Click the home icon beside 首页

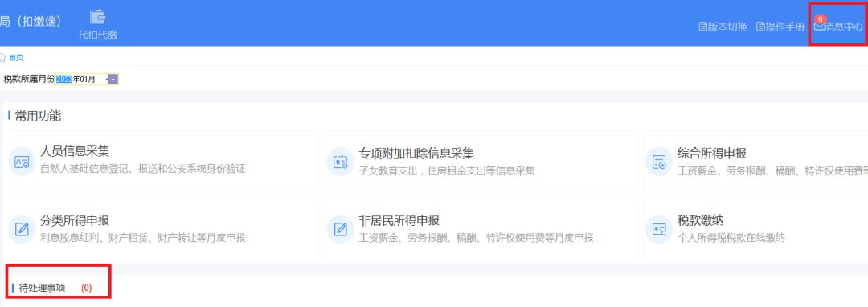click(2, 58)
